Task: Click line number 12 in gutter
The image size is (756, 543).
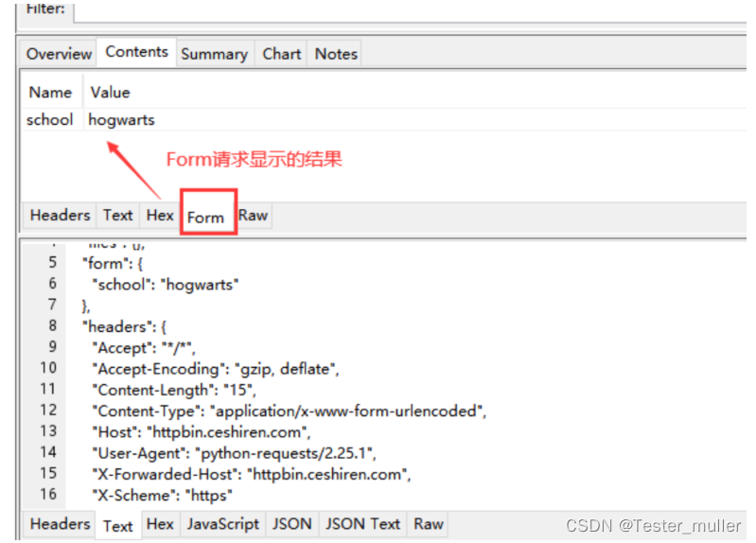Action: coord(48,411)
